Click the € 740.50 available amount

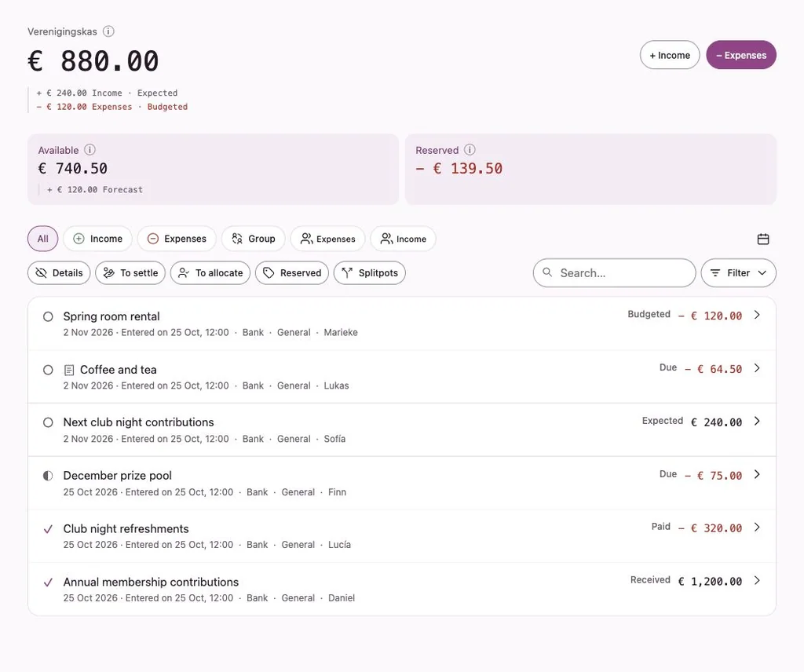(x=73, y=168)
